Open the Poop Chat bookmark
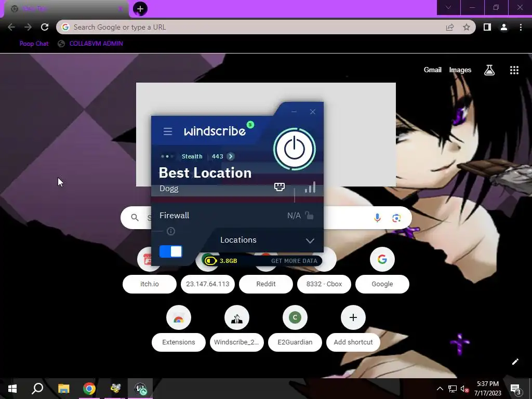Image resolution: width=532 pixels, height=399 pixels. [34, 44]
